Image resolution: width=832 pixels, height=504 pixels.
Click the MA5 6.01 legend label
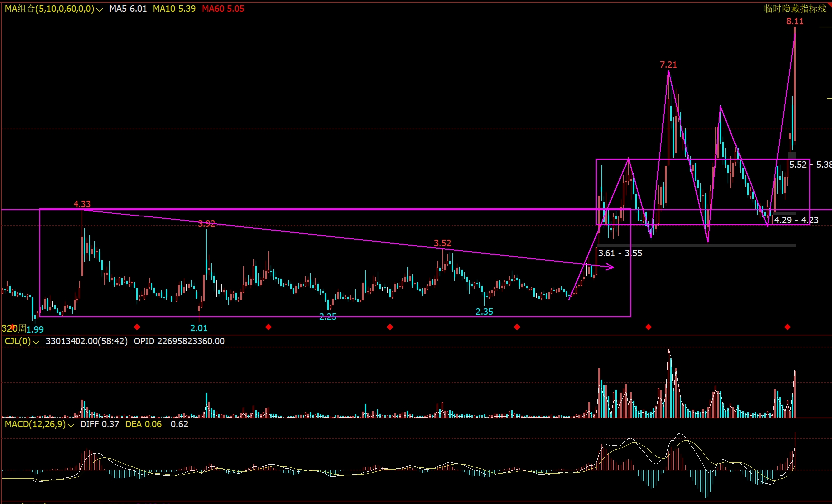[128, 9]
